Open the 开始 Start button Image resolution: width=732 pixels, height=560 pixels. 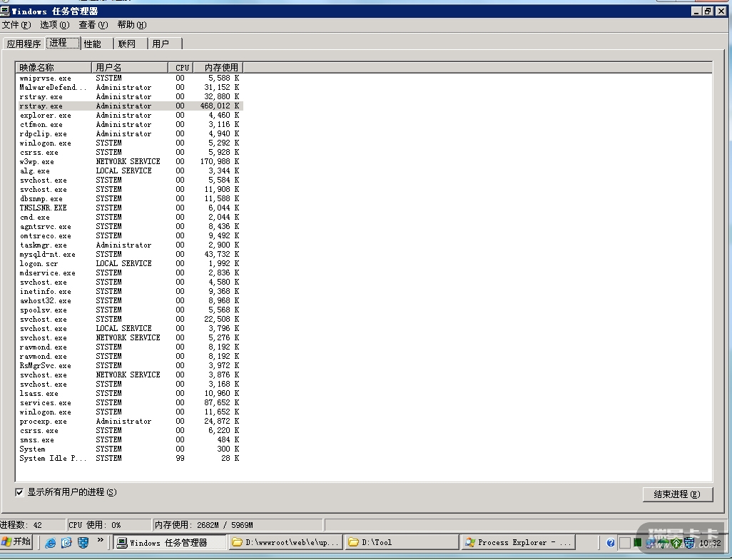16,541
